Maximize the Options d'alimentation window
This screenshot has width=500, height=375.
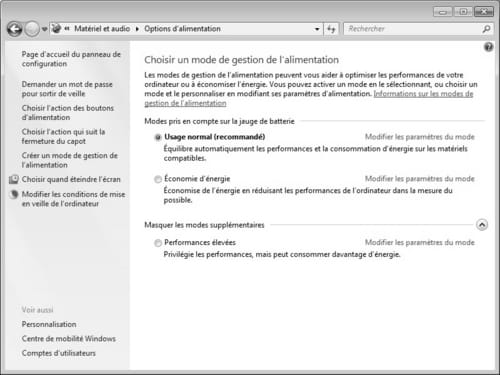[463, 12]
